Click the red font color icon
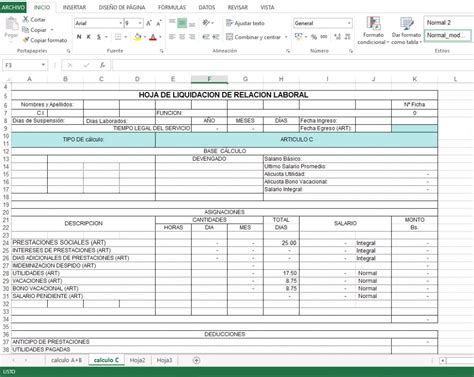Screen dimensions: 474x377 pos(153,37)
